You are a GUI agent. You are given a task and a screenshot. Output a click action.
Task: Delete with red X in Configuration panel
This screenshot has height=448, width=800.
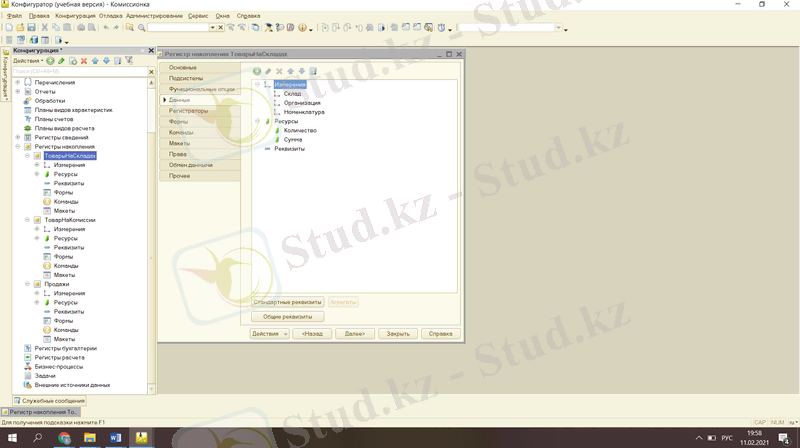84,61
